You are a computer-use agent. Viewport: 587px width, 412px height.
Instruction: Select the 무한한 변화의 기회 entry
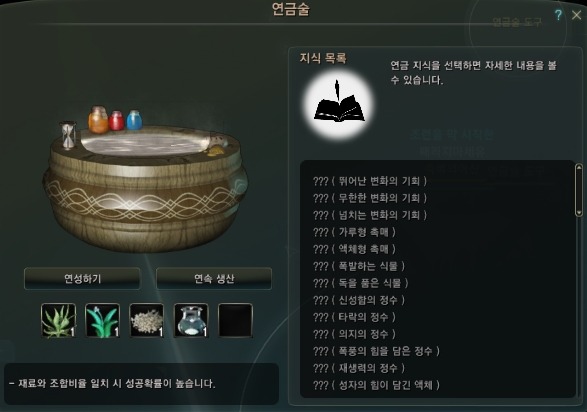pyautogui.click(x=370, y=198)
